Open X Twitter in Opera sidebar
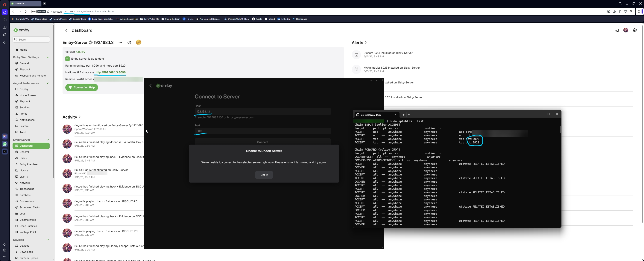The width and height of the screenshot is (644, 261). (4, 151)
